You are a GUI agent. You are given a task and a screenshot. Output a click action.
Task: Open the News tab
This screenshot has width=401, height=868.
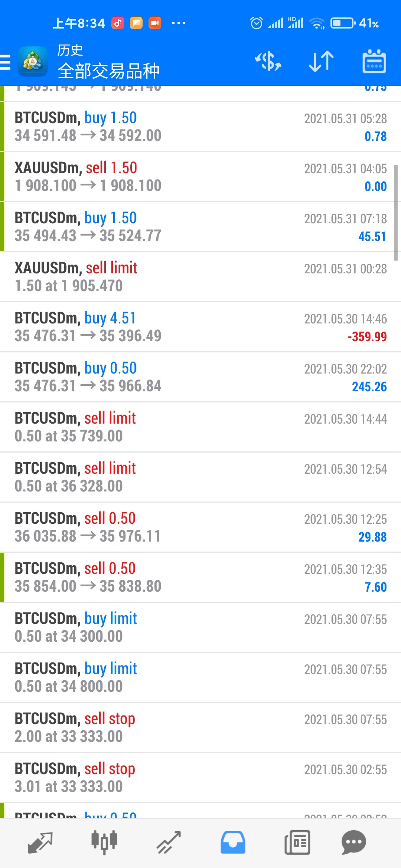click(x=297, y=843)
